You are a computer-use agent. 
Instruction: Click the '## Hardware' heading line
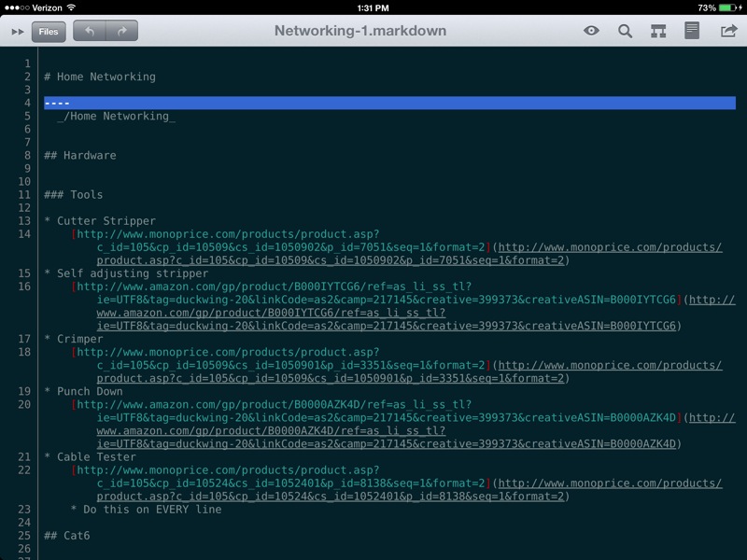(x=80, y=155)
